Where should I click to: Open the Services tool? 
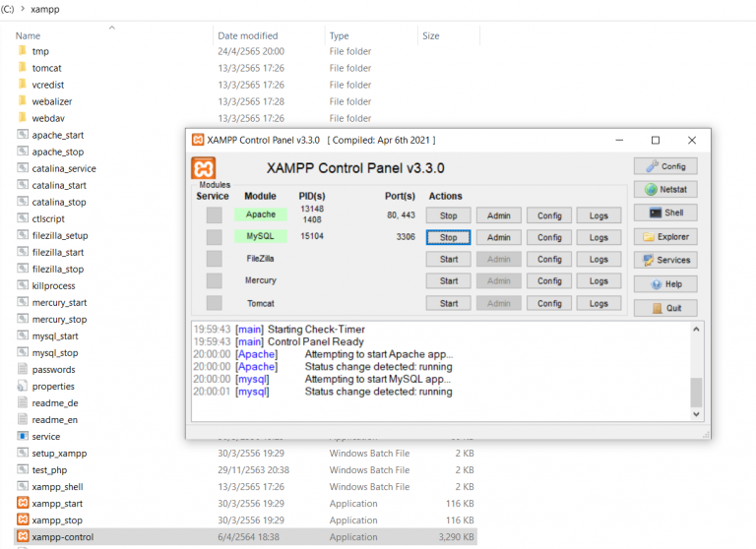(665, 261)
